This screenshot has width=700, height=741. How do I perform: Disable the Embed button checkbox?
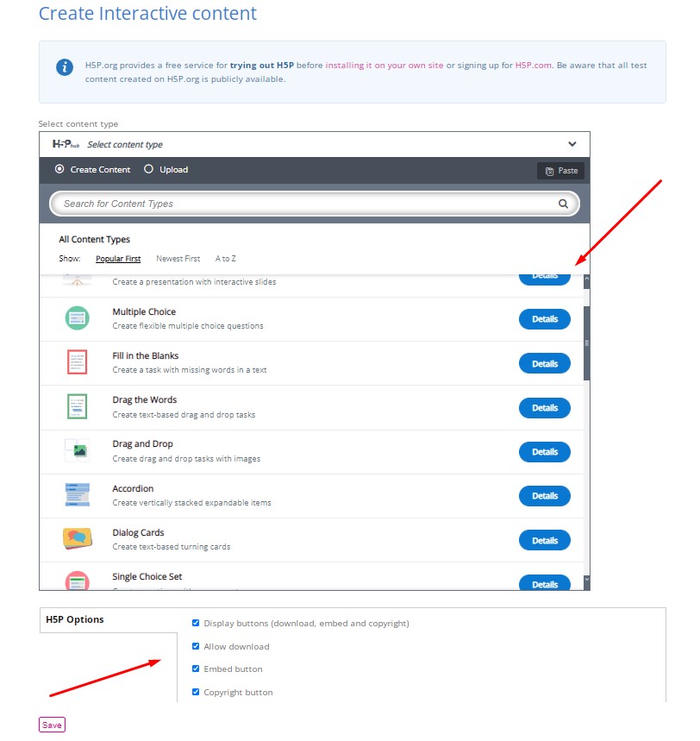click(x=196, y=669)
